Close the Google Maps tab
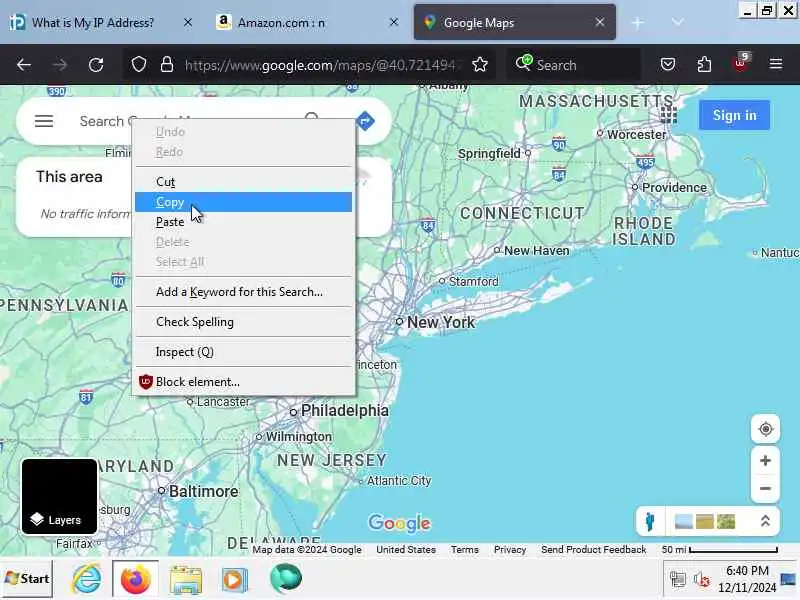 point(600,22)
